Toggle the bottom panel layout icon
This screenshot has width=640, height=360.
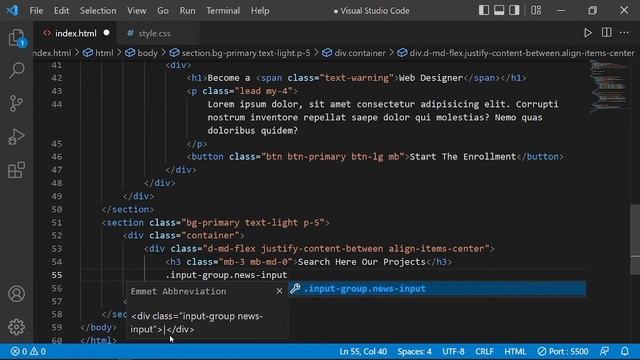pos(499,10)
